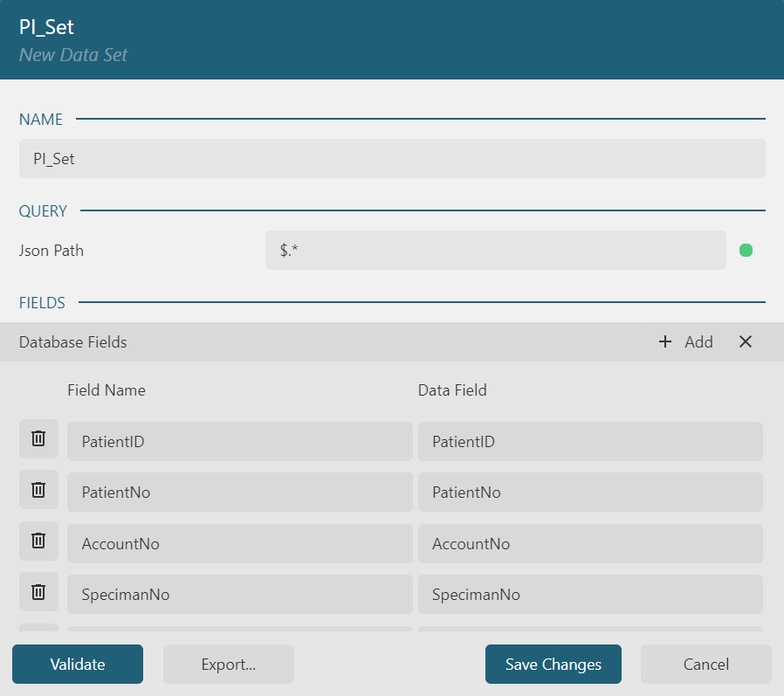Delete the AccountNo field row
Image resolution: width=784 pixels, height=696 pixels.
38,541
